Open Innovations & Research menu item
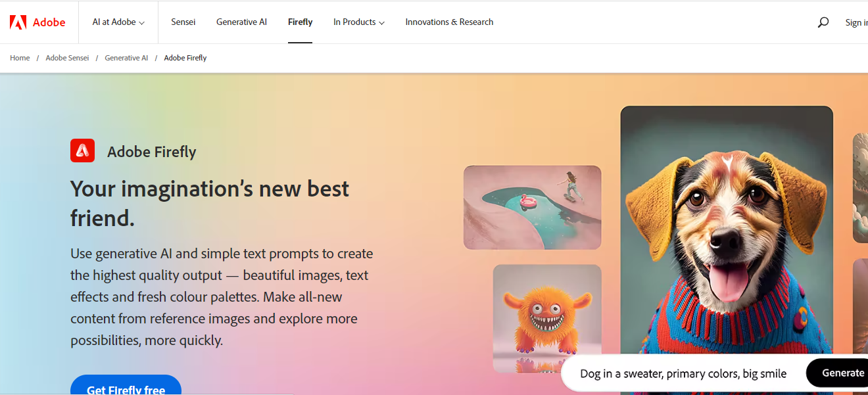The height and width of the screenshot is (395, 868). tap(449, 22)
